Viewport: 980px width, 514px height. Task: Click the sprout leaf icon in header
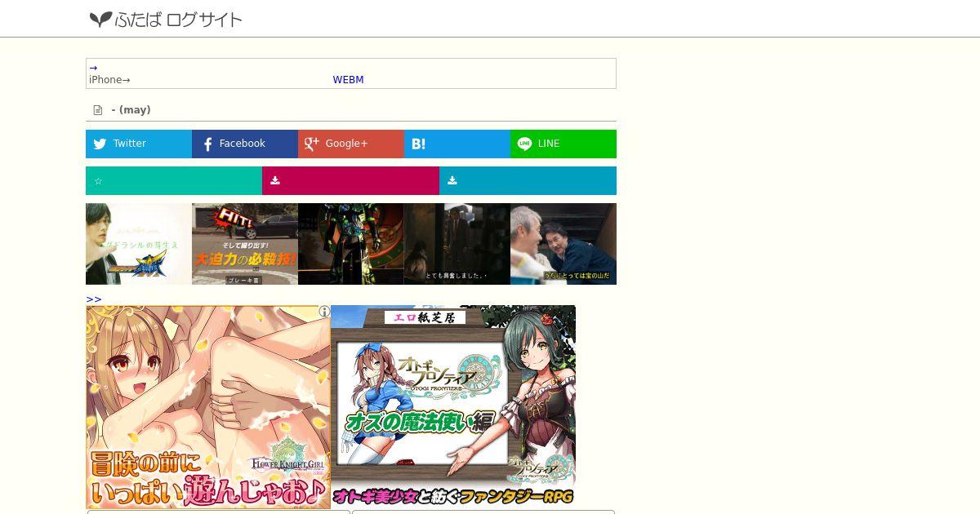click(100, 19)
